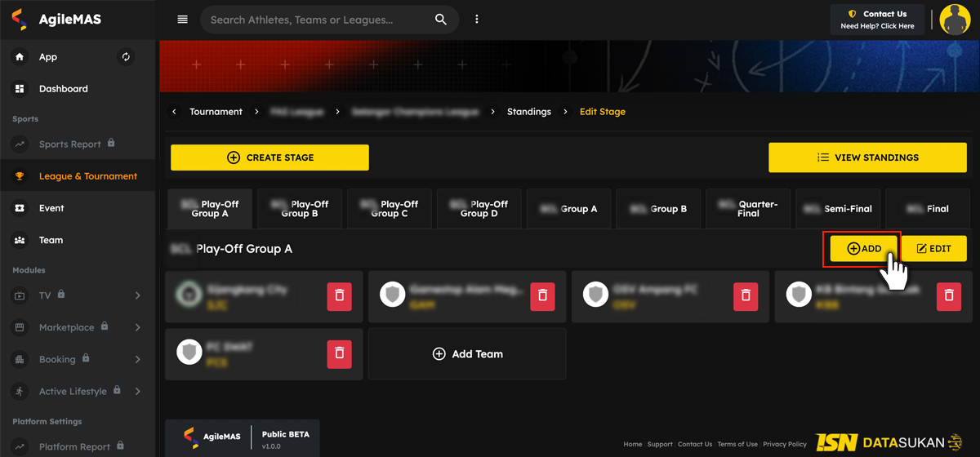
Task: Open the Contact Us footer link
Action: 695,444
